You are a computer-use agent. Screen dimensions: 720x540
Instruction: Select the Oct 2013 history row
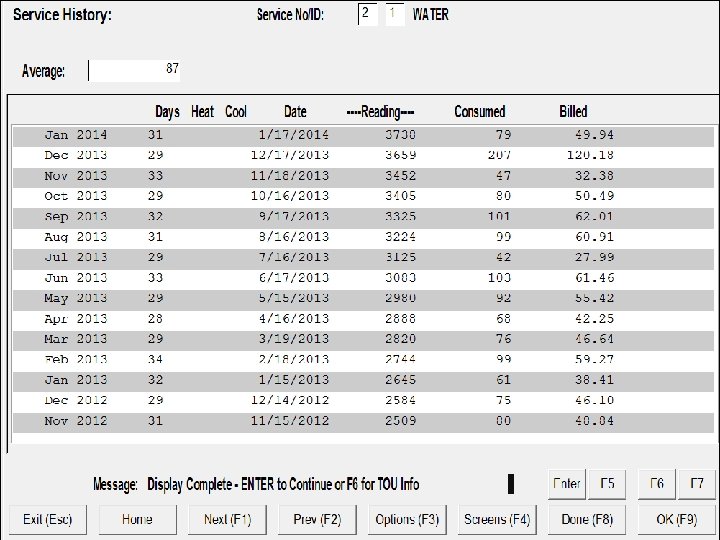(363, 197)
